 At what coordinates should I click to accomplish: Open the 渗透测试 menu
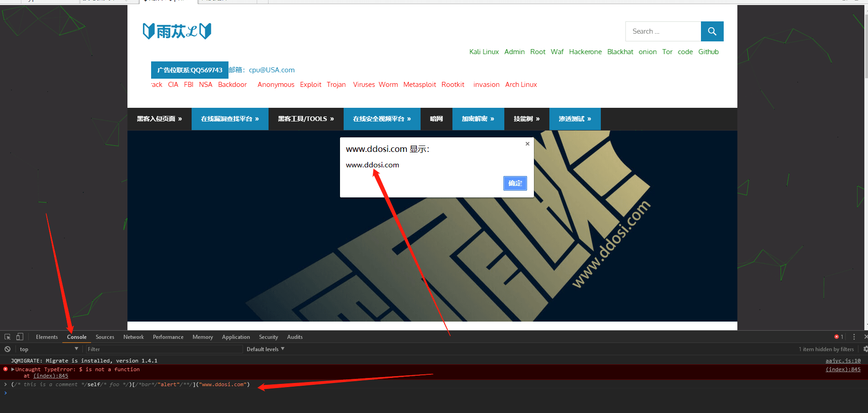click(x=575, y=119)
